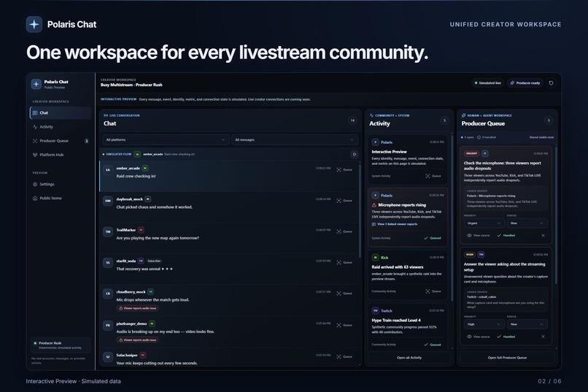This screenshot has width=588, height=392.
Task: Open Public home in the sidebar
Action: coord(61,198)
